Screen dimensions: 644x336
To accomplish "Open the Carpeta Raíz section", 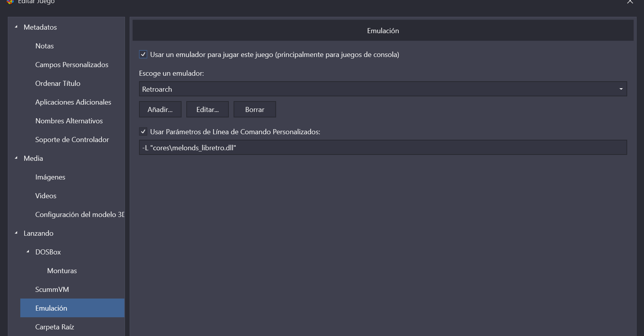I will [x=54, y=327].
